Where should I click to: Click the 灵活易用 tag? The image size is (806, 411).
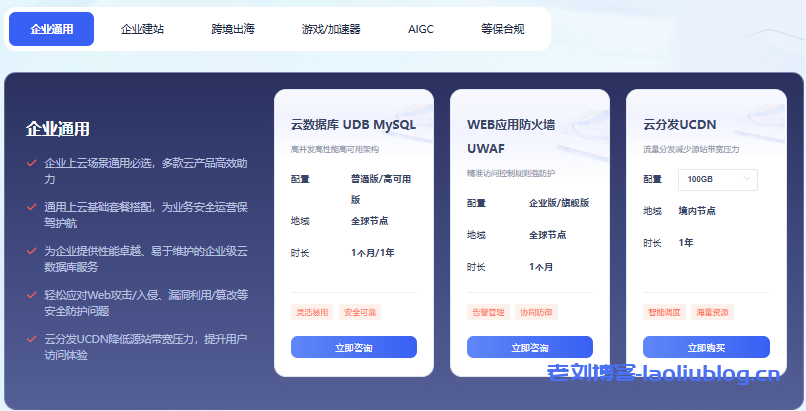(x=311, y=312)
